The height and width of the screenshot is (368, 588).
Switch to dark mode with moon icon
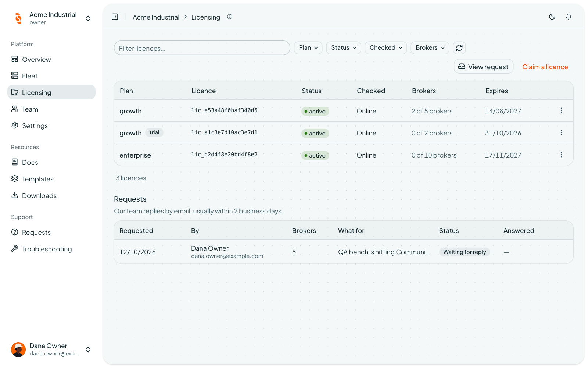552,17
